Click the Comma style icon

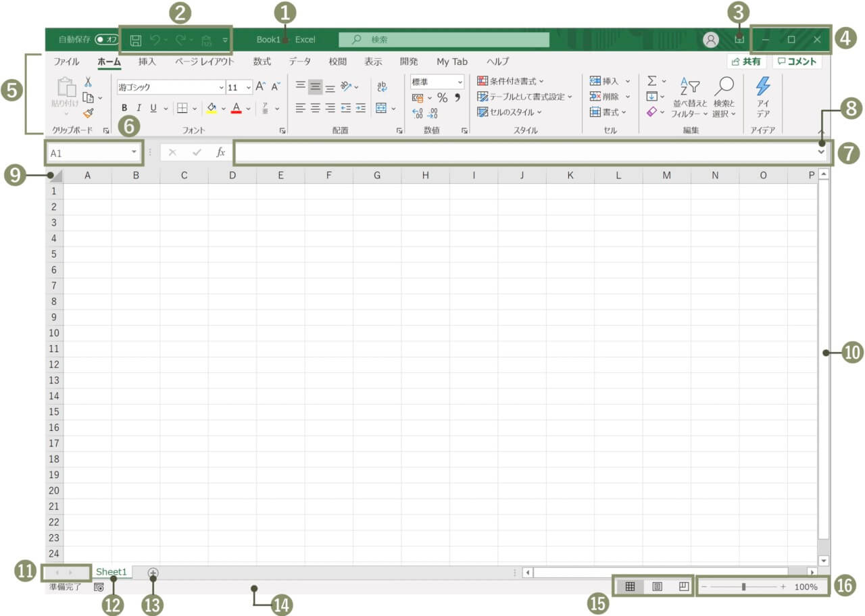[458, 97]
